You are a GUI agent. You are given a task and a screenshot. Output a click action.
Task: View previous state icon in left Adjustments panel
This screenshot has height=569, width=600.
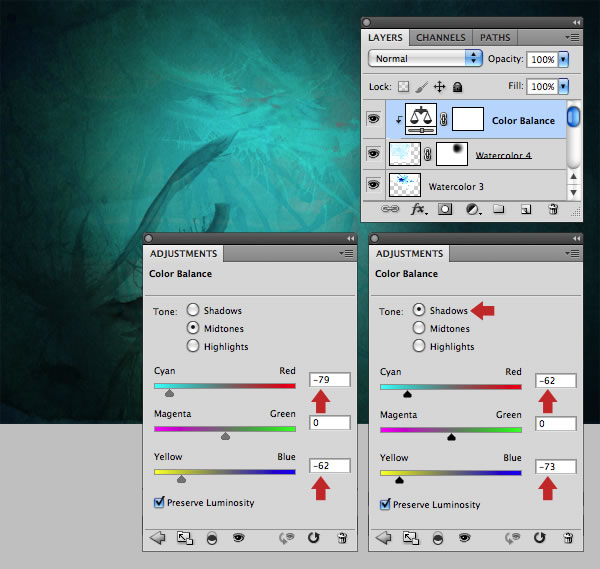pyautogui.click(x=286, y=538)
